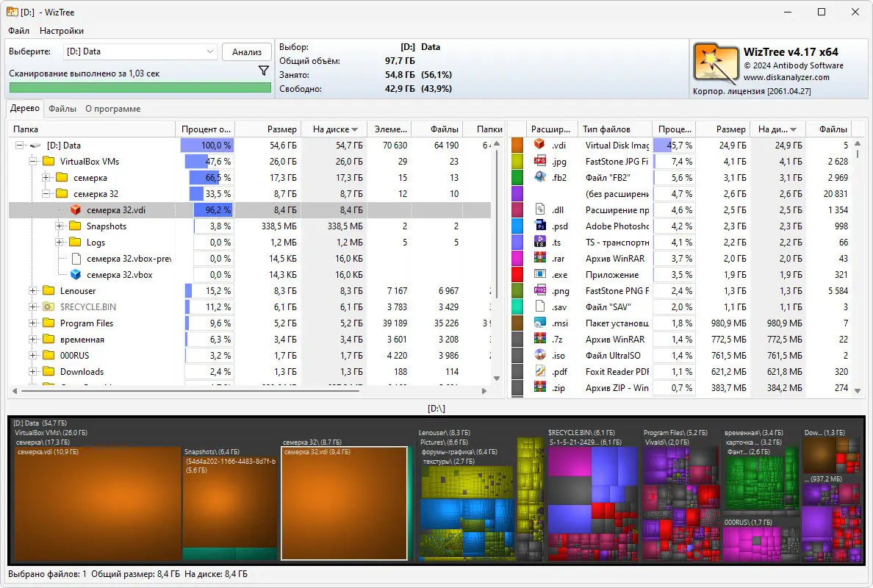This screenshot has height=588, width=873.
Task: Collapse the [D:] Data root node
Action: (20, 146)
